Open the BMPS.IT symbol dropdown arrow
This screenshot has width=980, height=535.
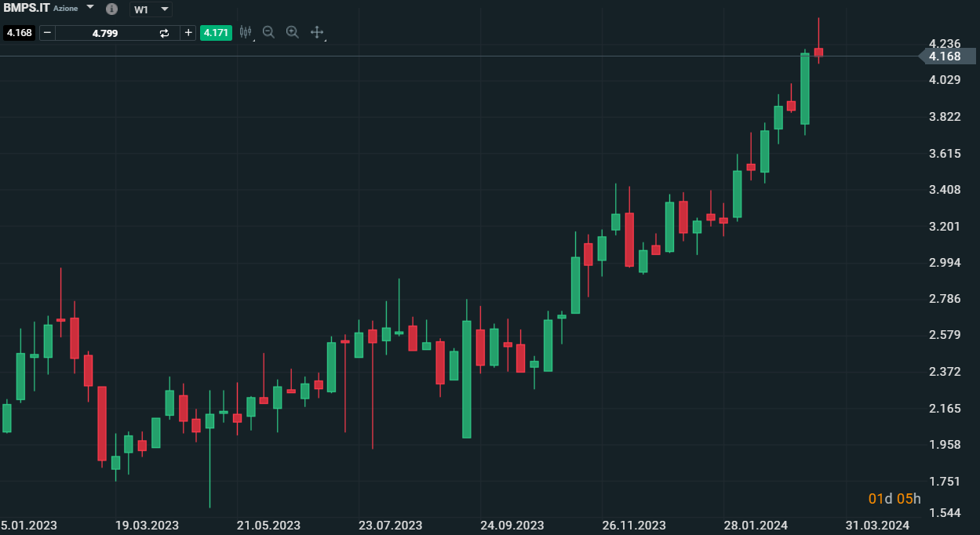coord(90,7)
